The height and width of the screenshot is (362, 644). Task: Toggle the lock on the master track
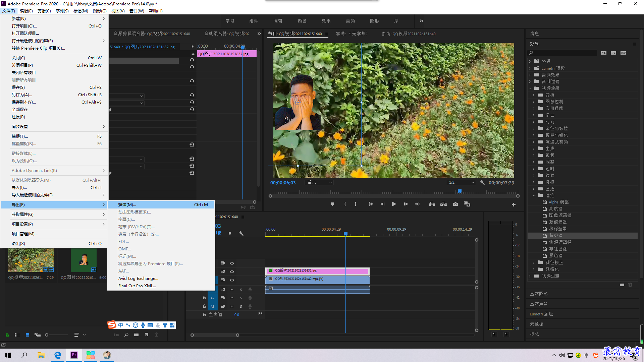coord(204,314)
